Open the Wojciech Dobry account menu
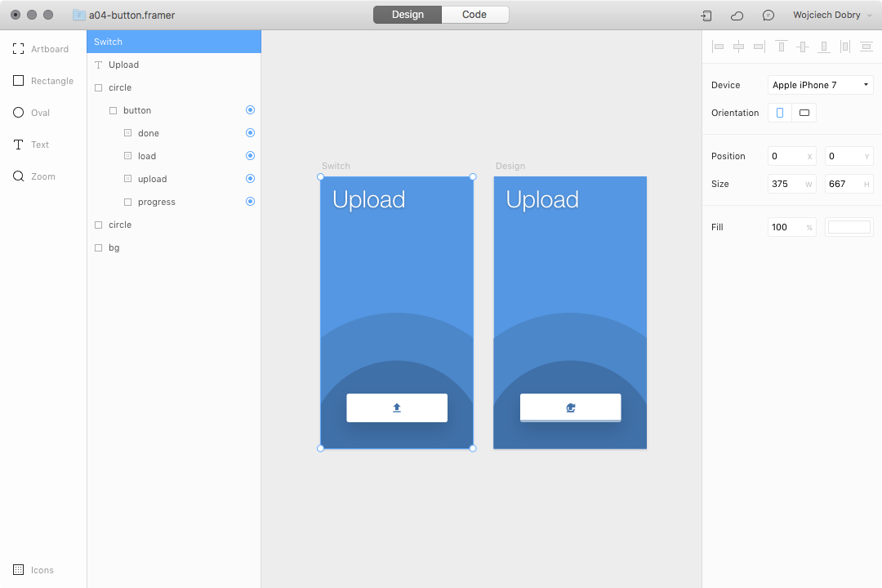Screen dimensions: 882x588 coord(827,15)
